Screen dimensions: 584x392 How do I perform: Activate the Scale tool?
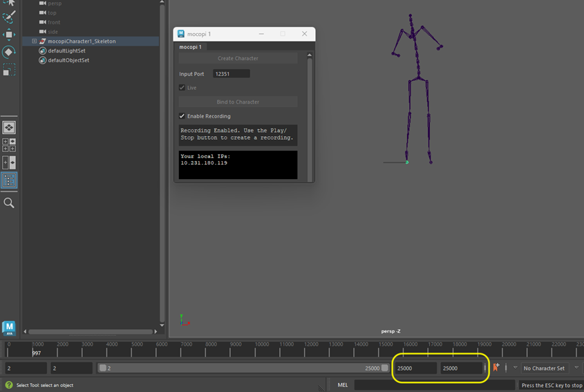[x=9, y=70]
